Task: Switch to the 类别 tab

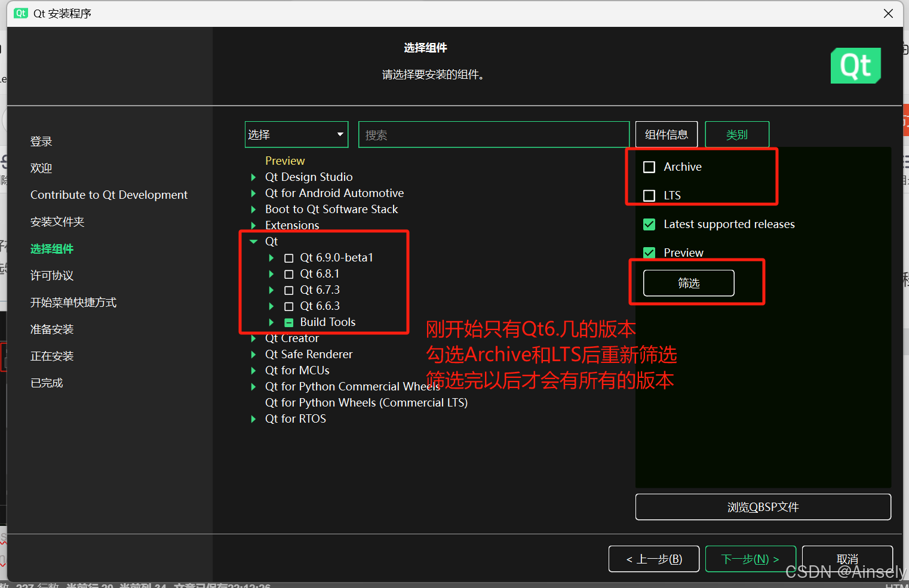Action: (x=737, y=134)
